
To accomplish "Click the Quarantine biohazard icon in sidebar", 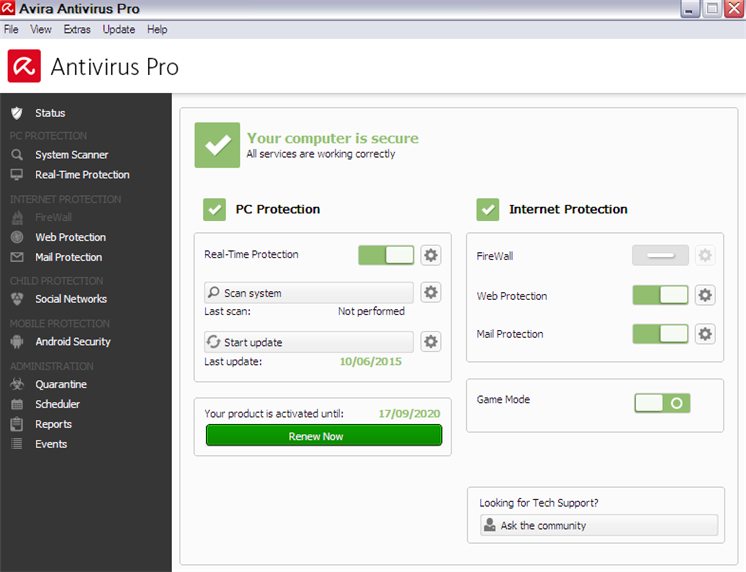I will (x=16, y=384).
